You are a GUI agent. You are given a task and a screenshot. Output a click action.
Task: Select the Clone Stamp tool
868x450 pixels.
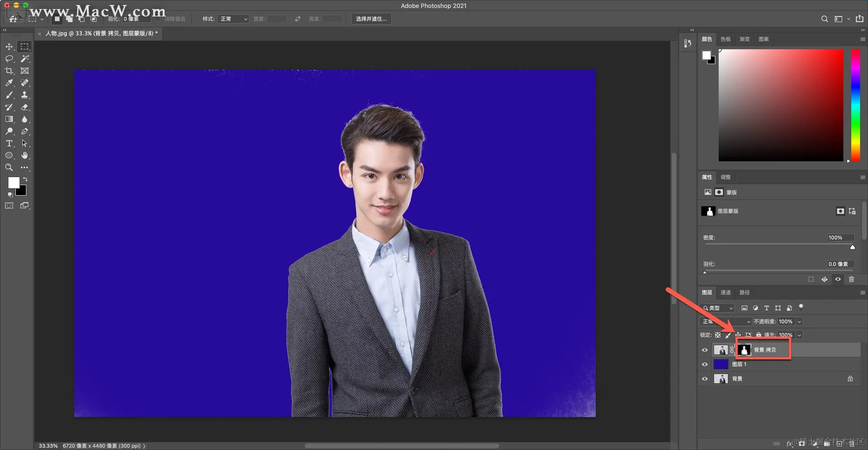pos(25,95)
